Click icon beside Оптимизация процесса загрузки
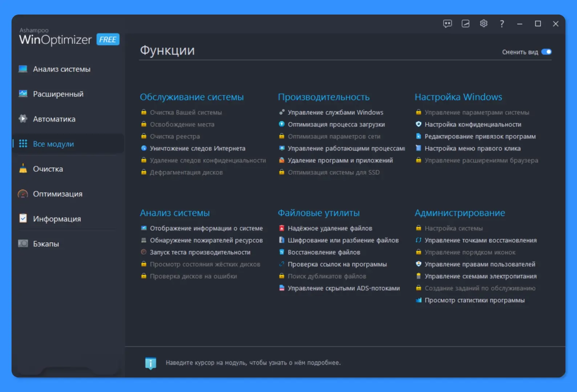Viewport: 577px width, 392px height. coord(282,124)
